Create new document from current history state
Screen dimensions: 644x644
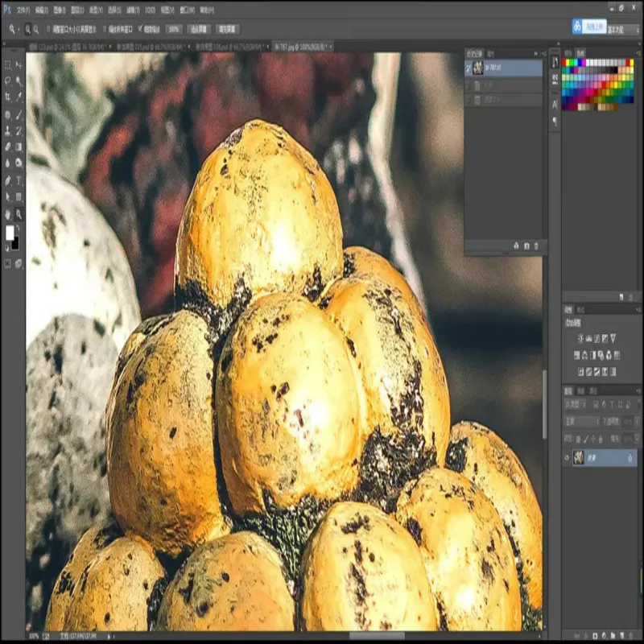coord(517,246)
